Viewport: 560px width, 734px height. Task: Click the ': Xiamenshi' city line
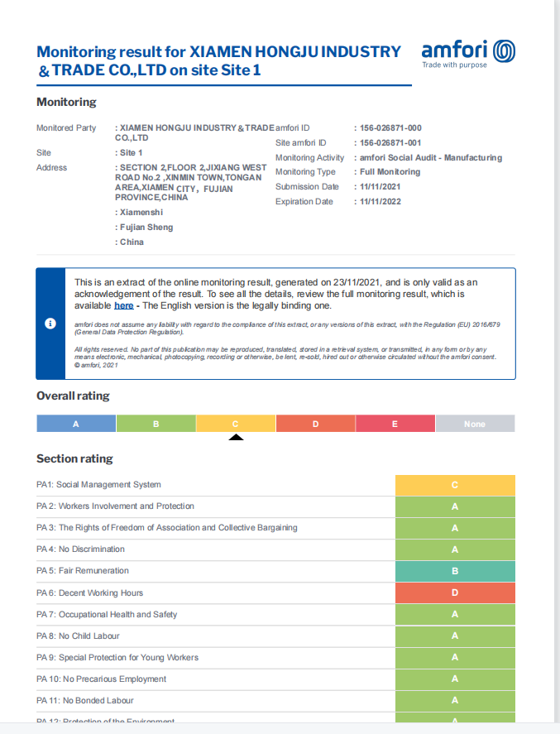point(139,213)
